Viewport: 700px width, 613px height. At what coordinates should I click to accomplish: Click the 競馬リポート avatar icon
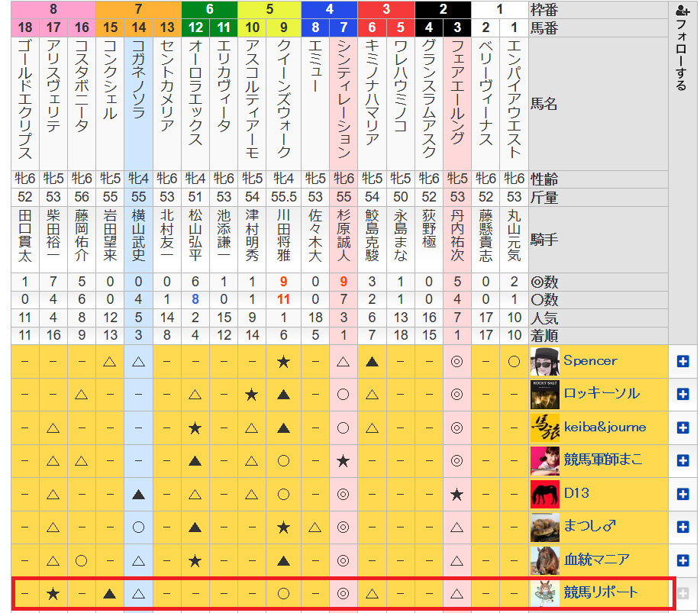click(544, 593)
